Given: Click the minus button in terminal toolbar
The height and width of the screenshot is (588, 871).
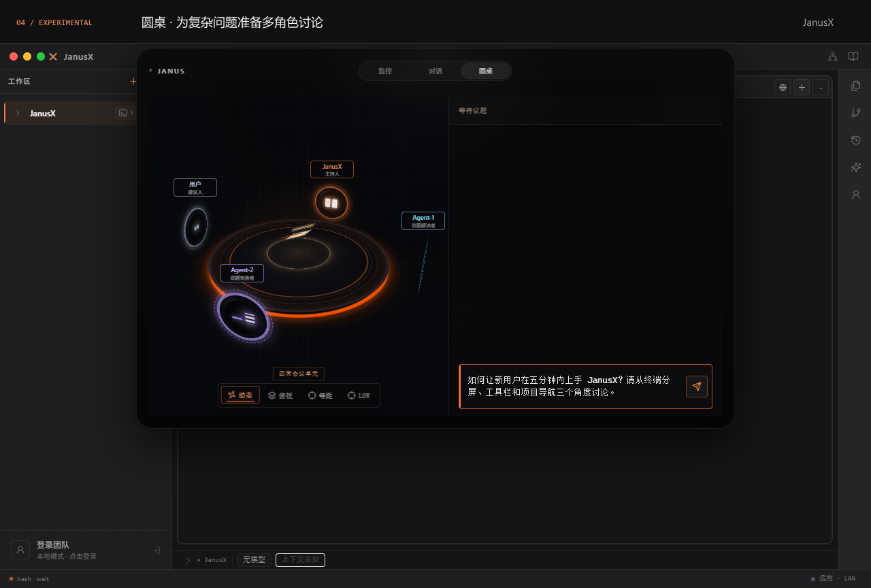Looking at the screenshot, I should [x=821, y=87].
